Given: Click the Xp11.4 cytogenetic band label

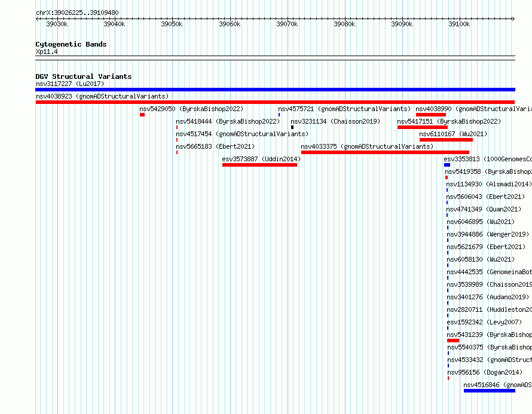Looking at the screenshot, I should [47, 51].
